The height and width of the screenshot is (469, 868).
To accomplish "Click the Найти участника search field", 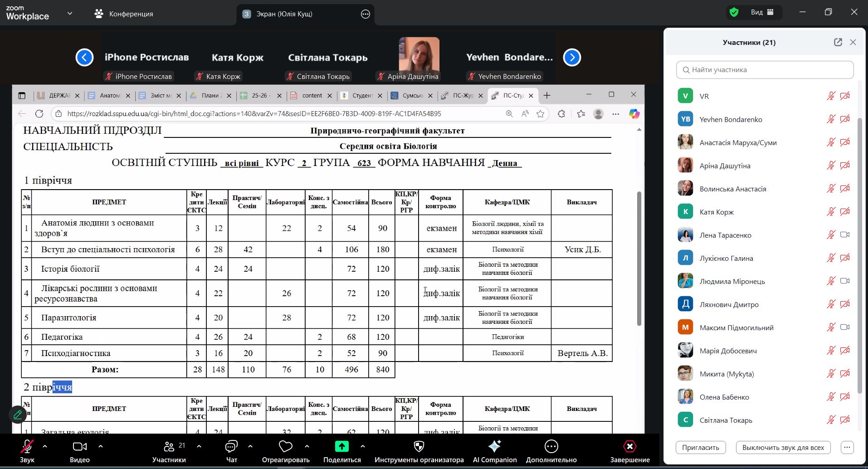I will 765,70.
